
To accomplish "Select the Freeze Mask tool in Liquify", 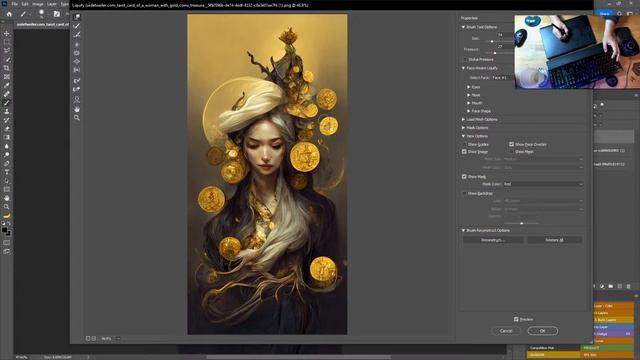I will (x=77, y=80).
